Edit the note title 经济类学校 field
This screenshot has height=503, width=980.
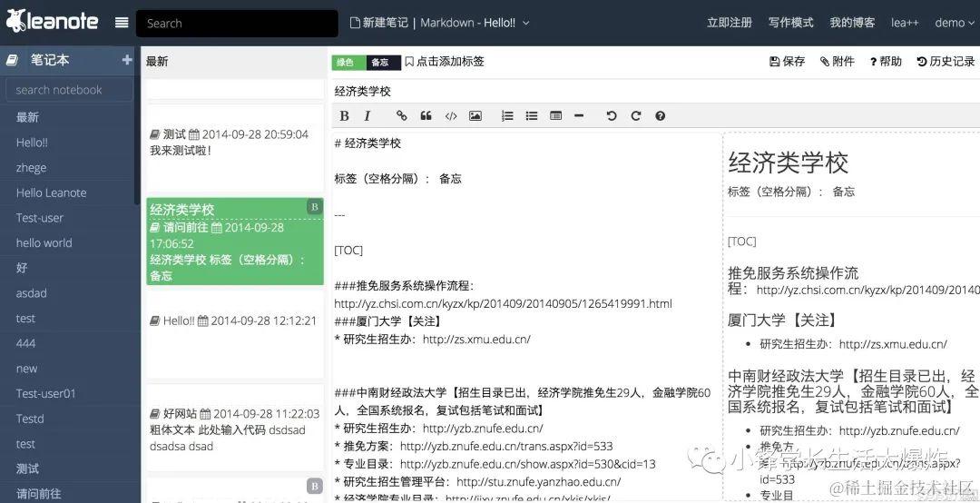(x=655, y=92)
